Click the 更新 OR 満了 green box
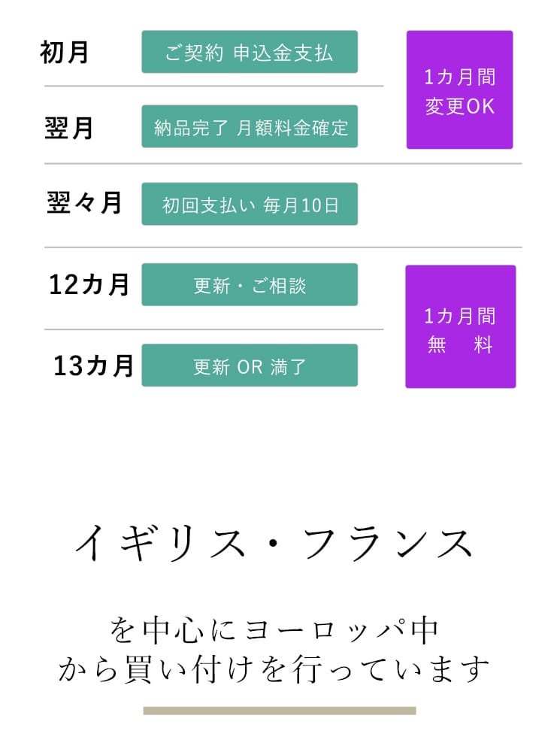 tap(250, 365)
